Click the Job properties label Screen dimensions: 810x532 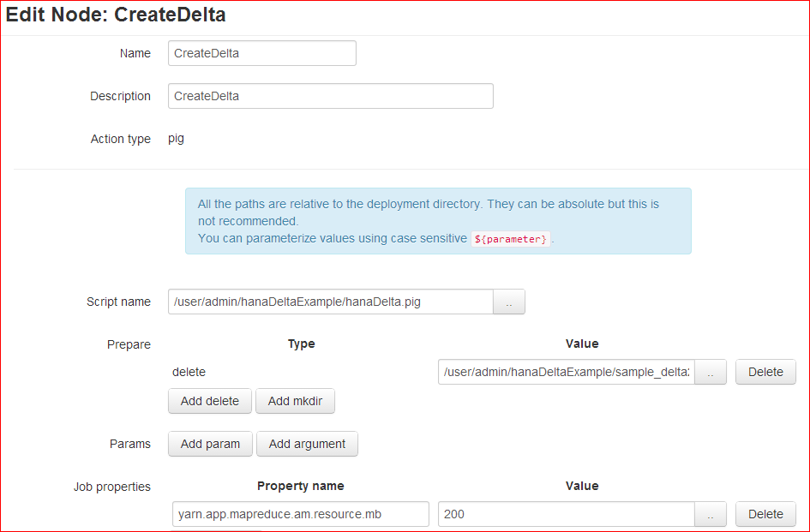tap(112, 487)
